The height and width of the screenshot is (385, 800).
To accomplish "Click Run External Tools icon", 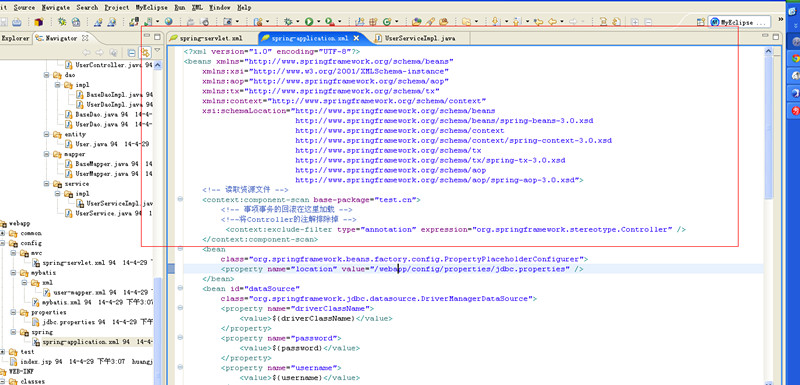I will pos(330,21).
